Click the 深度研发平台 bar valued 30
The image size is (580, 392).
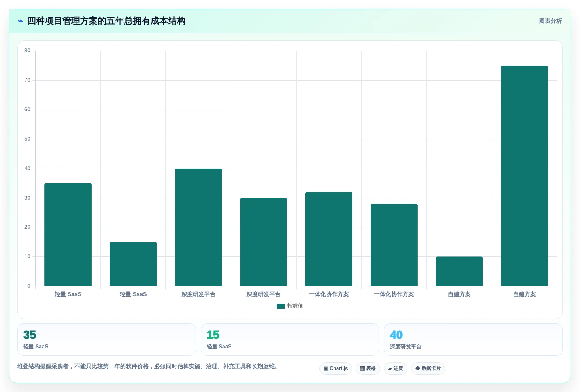coord(264,242)
